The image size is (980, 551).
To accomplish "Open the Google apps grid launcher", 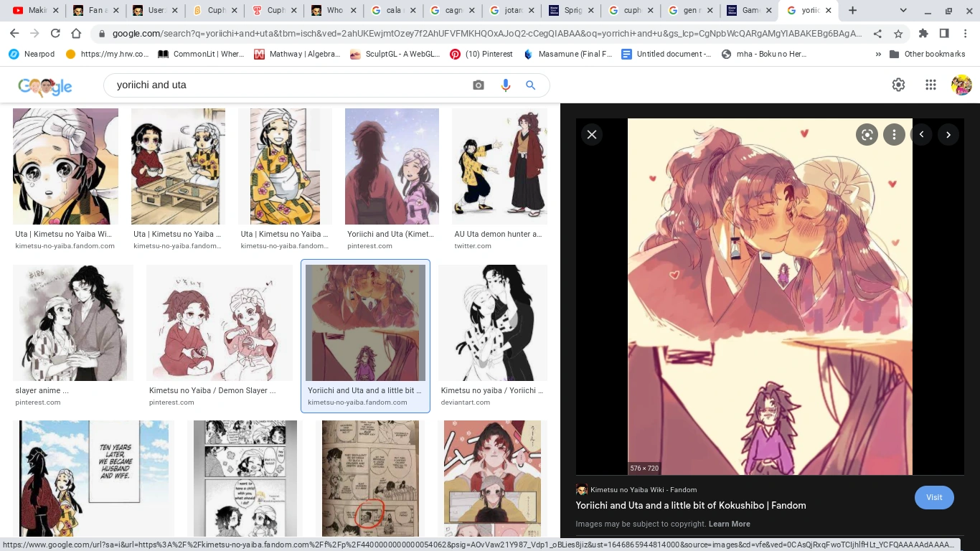I will [930, 85].
